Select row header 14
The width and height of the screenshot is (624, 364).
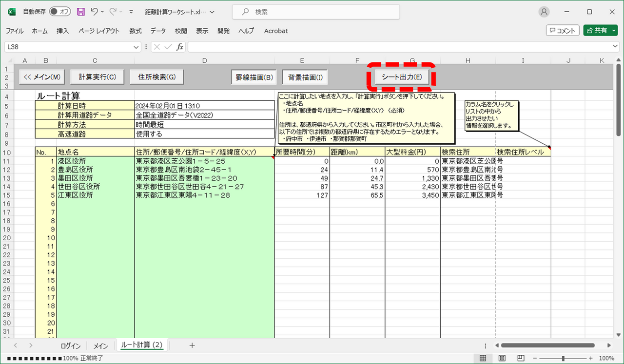[7, 186]
